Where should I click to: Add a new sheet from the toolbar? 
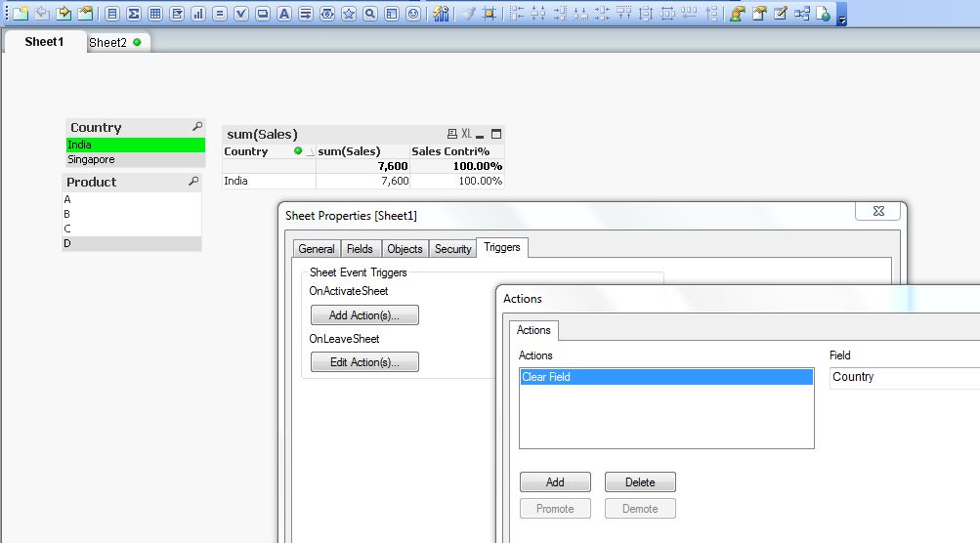point(21,13)
